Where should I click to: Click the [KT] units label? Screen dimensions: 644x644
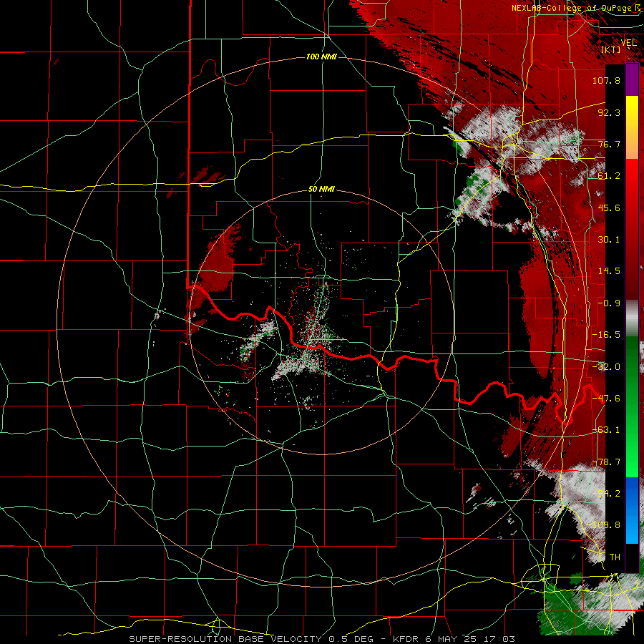pyautogui.click(x=610, y=49)
